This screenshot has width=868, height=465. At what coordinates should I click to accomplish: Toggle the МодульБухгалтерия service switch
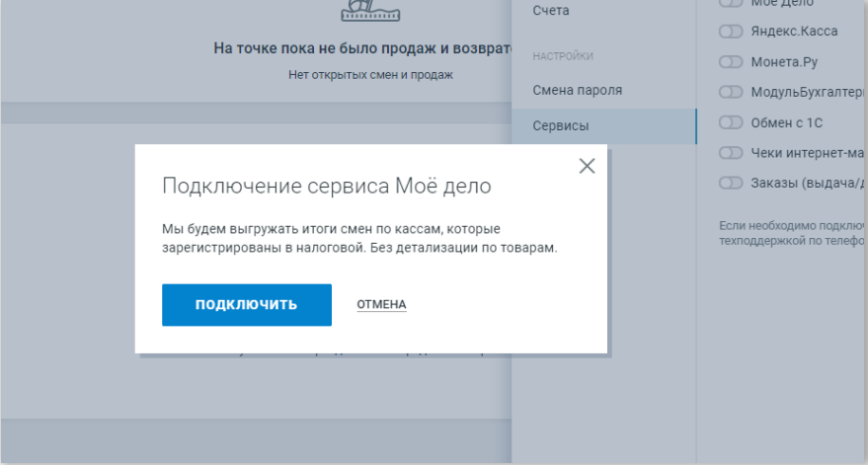point(731,92)
